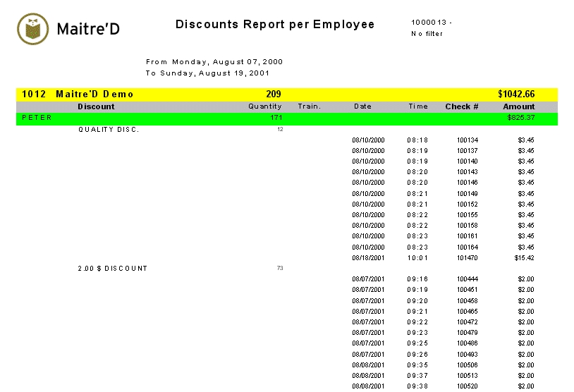
Task: Open check number 100134
Action: coord(467,140)
